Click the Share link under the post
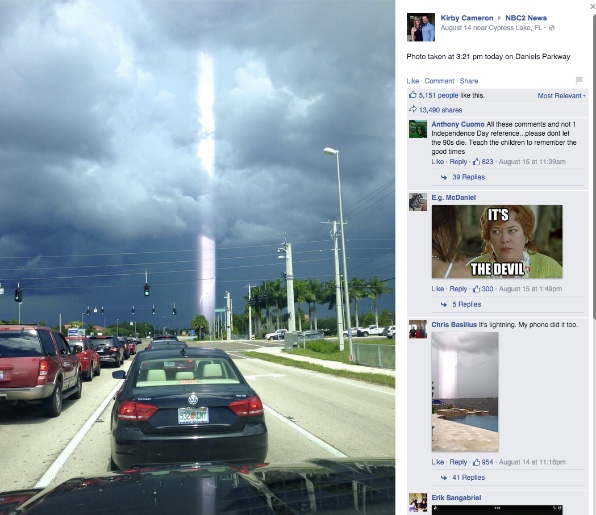Image resolution: width=596 pixels, height=515 pixels. 469,81
